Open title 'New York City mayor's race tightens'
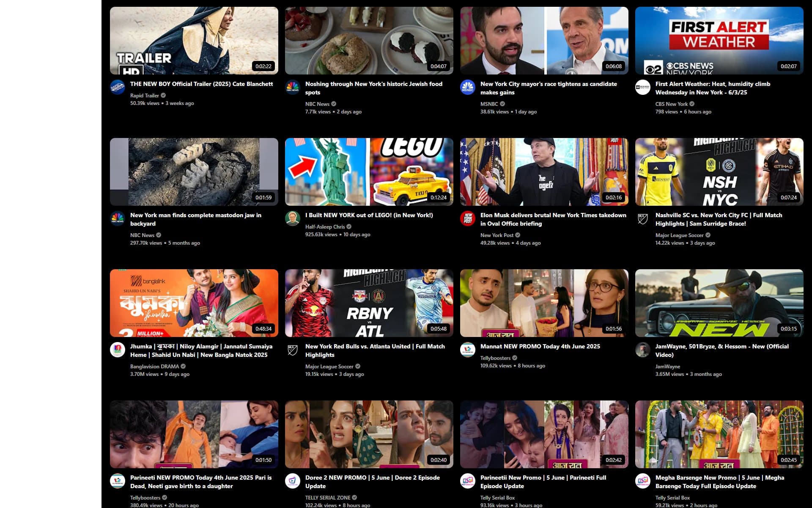 click(x=549, y=88)
